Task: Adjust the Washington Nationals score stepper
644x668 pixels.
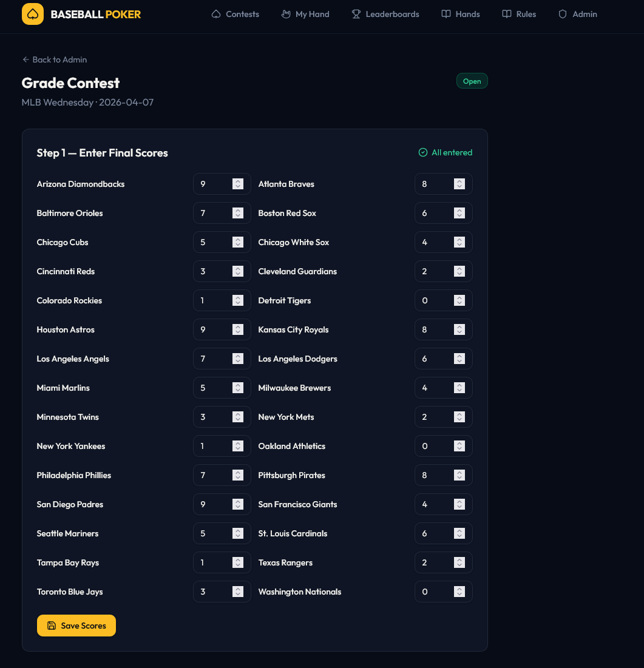Action: (459, 592)
